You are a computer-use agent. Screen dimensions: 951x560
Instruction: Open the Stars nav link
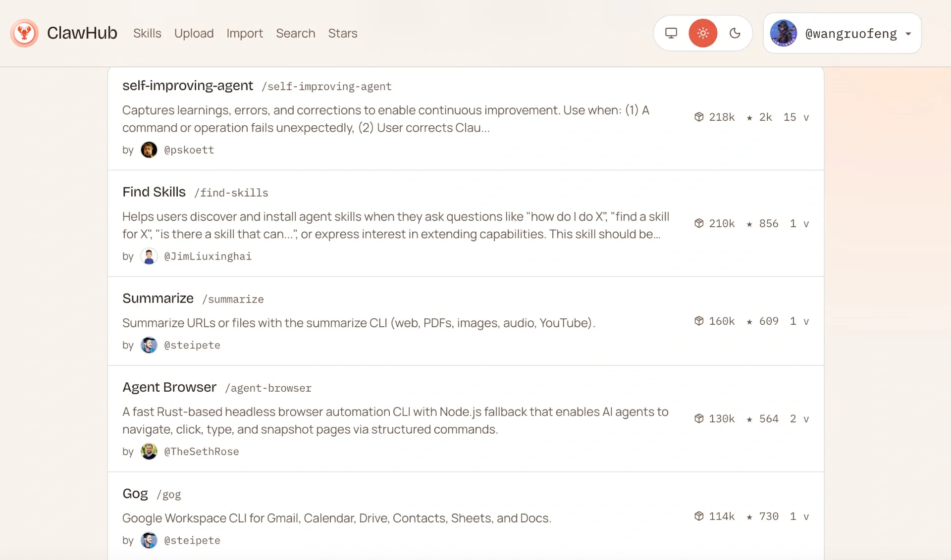click(342, 33)
